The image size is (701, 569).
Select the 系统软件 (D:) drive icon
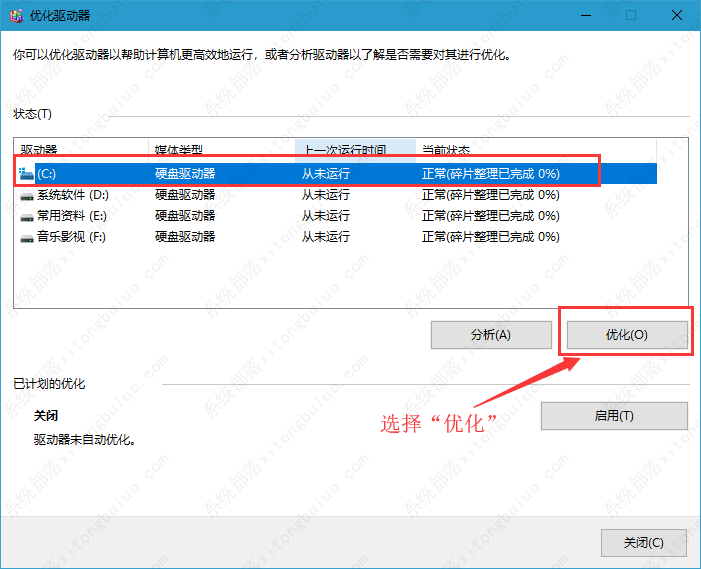[27, 195]
